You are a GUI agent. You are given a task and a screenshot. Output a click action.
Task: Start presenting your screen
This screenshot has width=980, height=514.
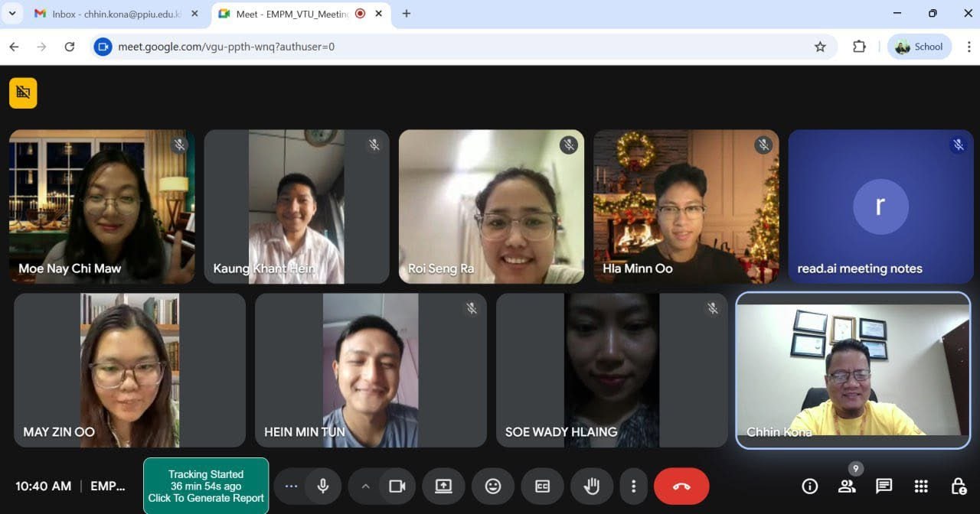[x=443, y=486]
